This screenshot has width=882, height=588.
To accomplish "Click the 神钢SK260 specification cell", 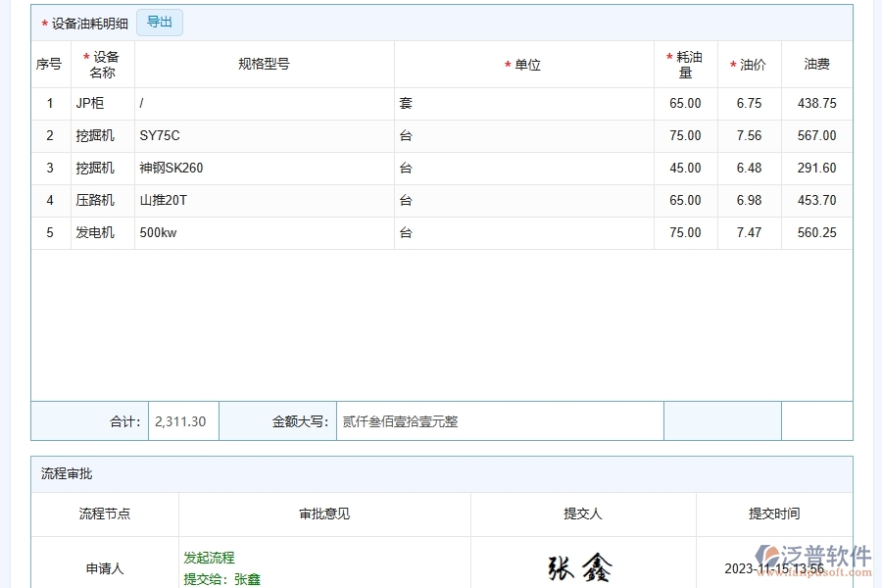I will (x=171, y=168).
